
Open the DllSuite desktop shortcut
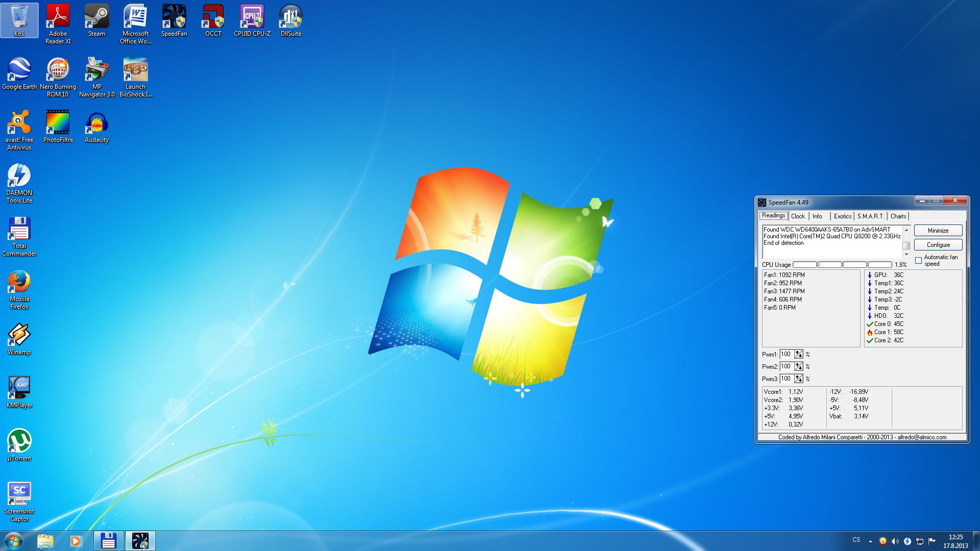[x=290, y=20]
